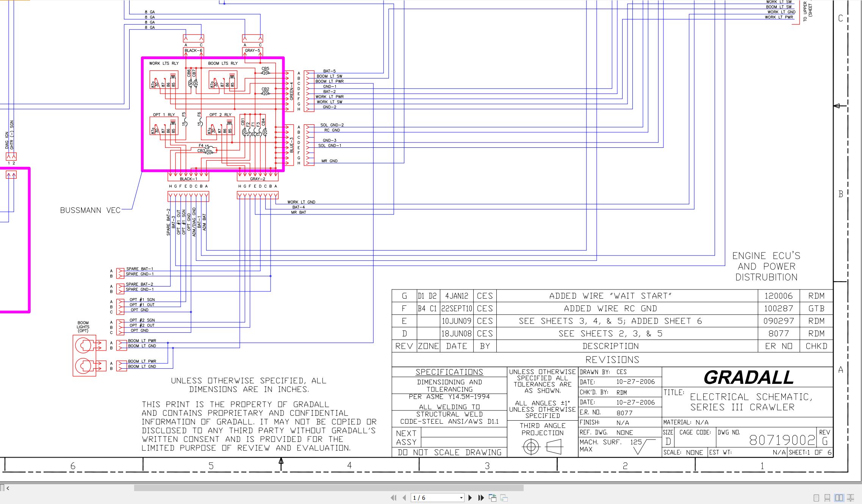Click the SPECIFICATIONS heading

449,372
